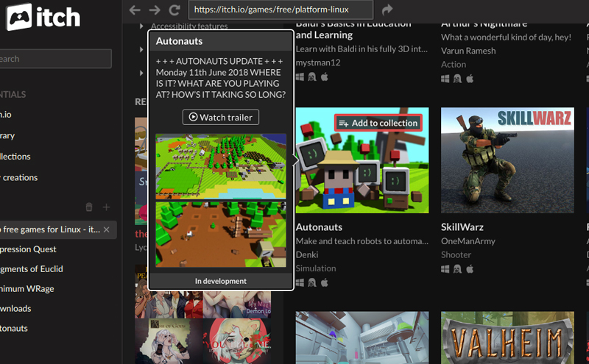Viewport: 589px width, 364px height.
Task: Click the In development status label
Action: pos(221,281)
